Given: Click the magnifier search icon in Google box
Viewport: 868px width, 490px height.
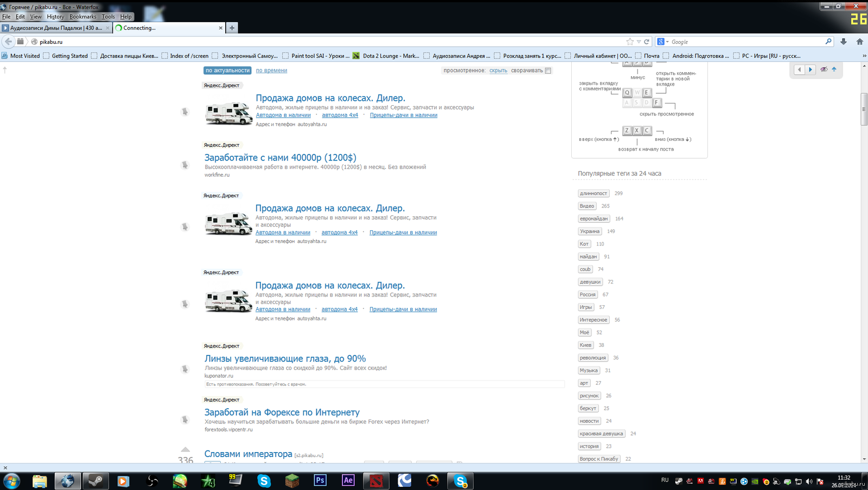Looking at the screenshot, I should click(x=828, y=42).
